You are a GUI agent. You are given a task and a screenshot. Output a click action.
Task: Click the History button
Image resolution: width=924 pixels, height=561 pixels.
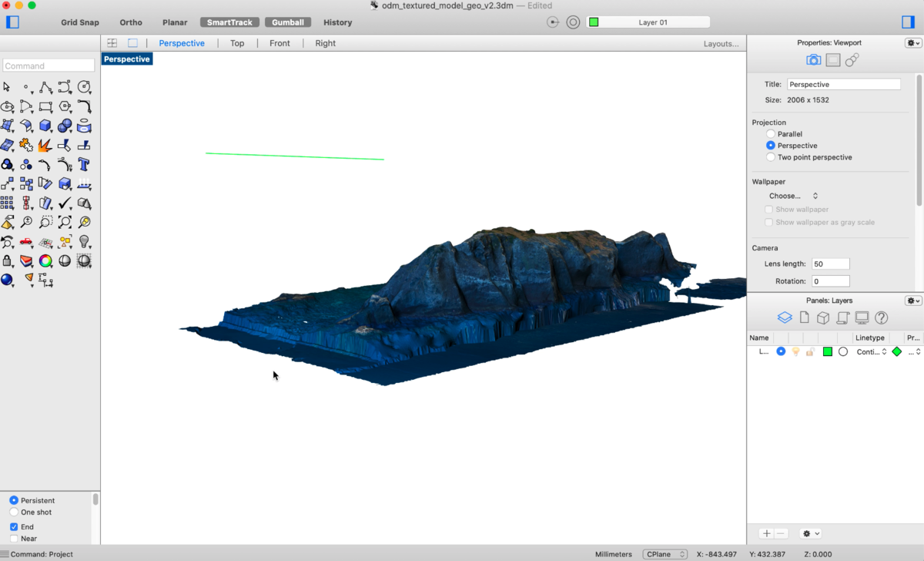point(337,22)
